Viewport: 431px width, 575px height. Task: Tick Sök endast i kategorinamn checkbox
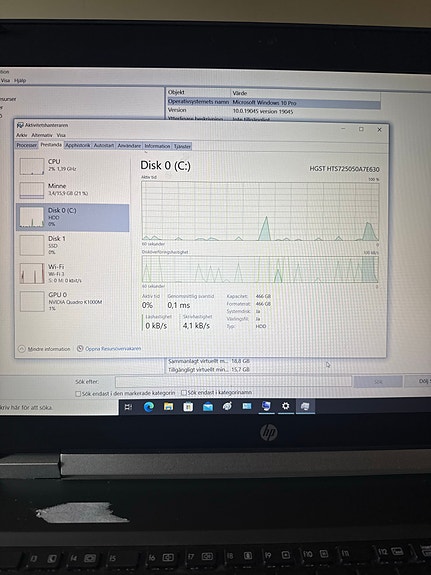[184, 393]
